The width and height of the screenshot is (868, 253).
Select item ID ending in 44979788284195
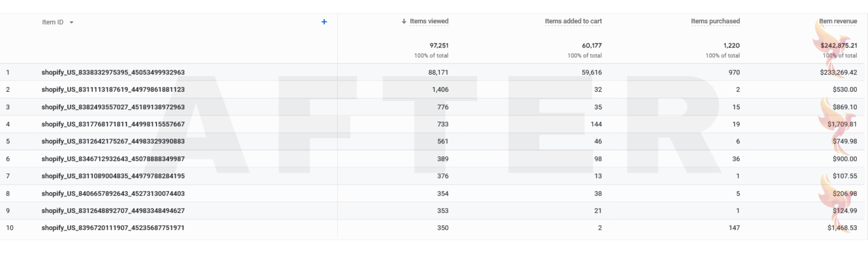click(113, 176)
